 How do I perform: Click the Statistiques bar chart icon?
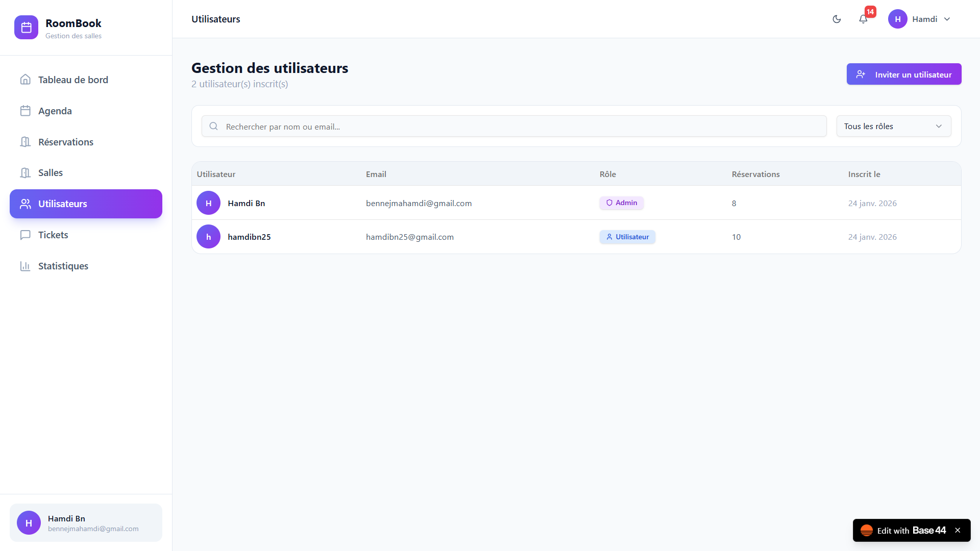(x=26, y=266)
